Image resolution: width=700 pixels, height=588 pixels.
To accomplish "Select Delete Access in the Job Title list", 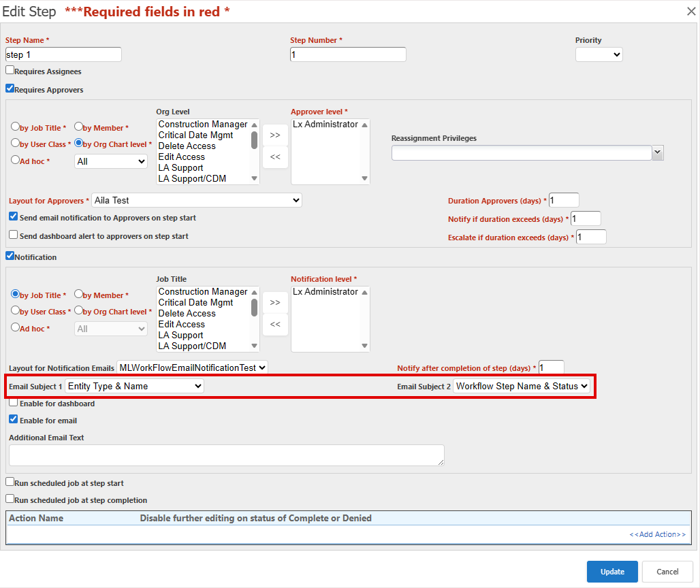I will [x=186, y=313].
